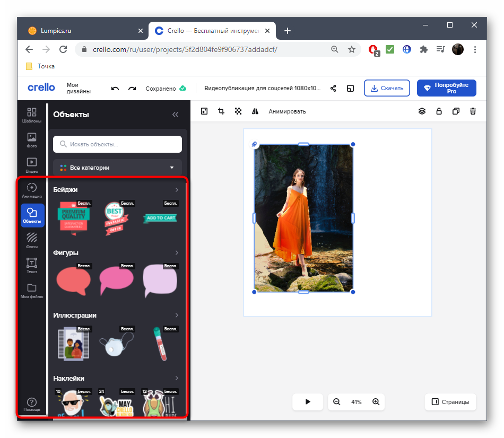Expand the Фигуры category

(x=177, y=253)
